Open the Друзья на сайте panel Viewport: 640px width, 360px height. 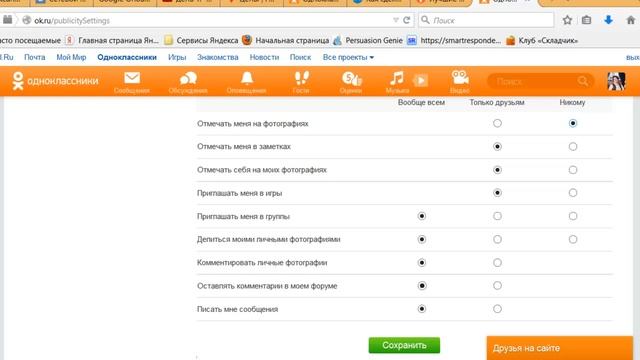point(560,348)
